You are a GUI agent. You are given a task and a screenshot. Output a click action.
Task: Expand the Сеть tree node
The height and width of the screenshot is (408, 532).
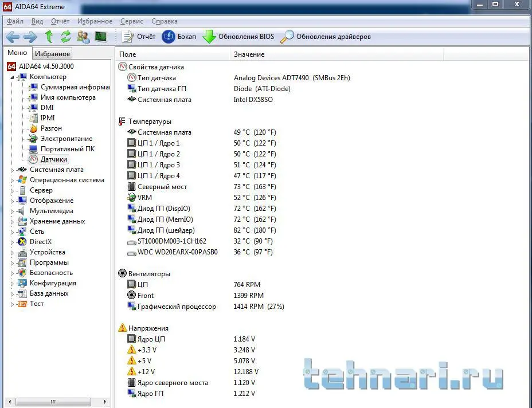coord(12,232)
